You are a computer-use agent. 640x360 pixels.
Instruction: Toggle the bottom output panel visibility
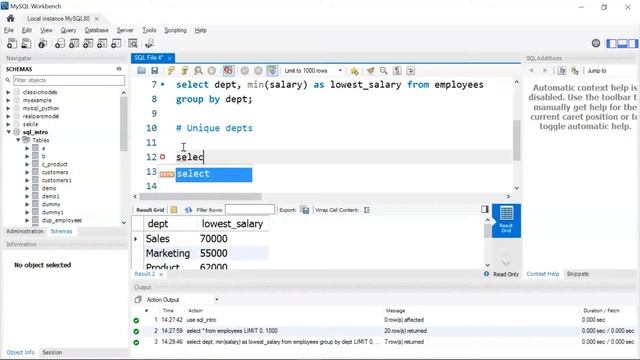[x=622, y=43]
